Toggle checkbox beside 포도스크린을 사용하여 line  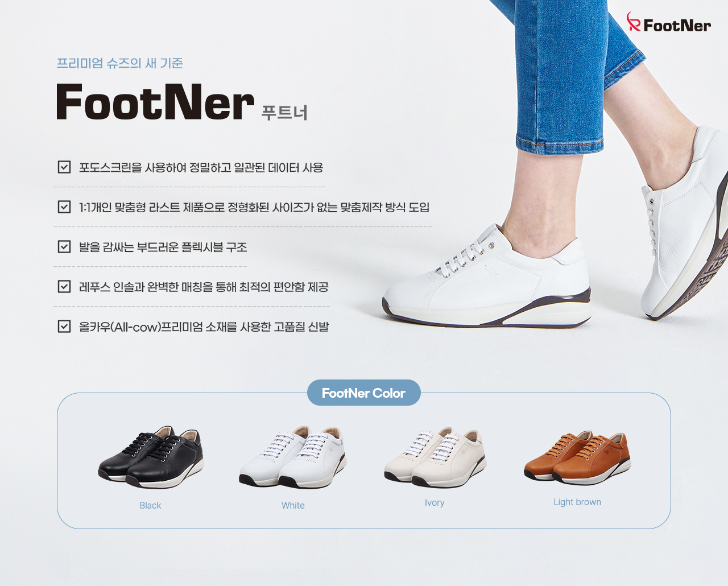pyautogui.click(x=64, y=167)
